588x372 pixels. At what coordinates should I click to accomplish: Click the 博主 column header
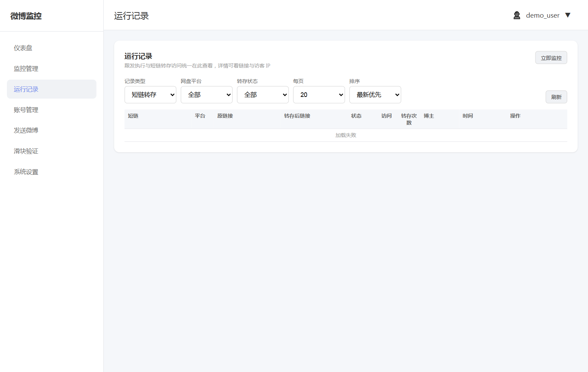coord(429,116)
